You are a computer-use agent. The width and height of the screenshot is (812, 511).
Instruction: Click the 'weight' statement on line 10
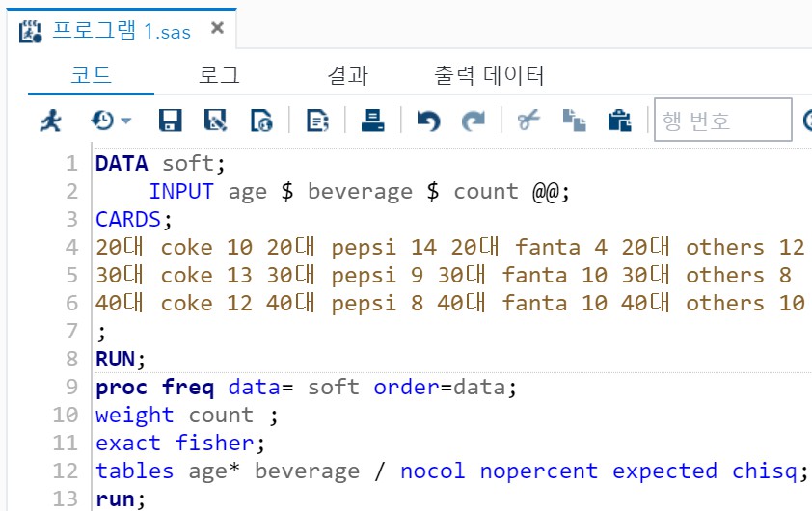[135, 416]
